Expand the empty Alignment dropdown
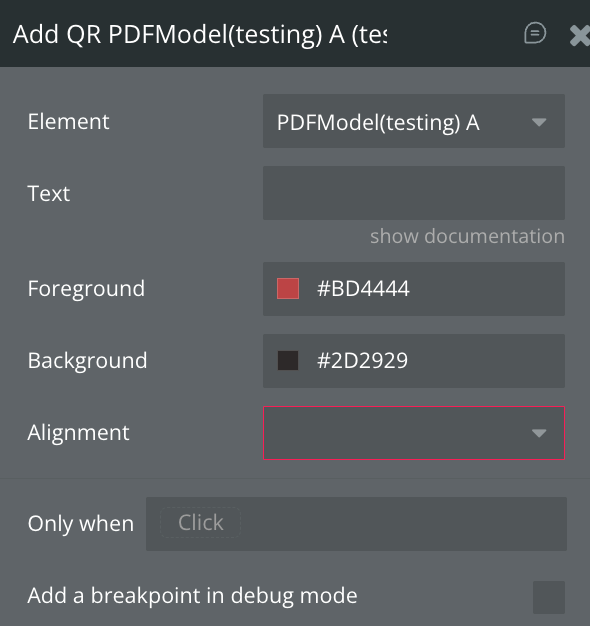 pyautogui.click(x=414, y=433)
